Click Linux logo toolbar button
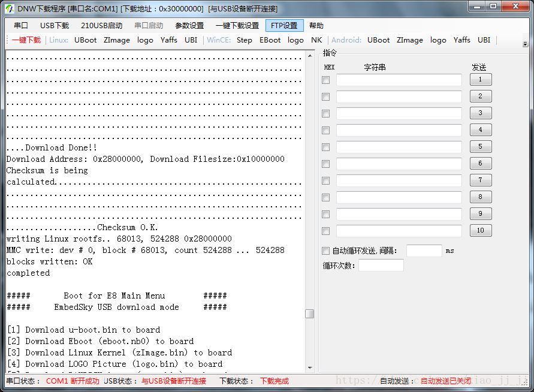Image resolution: width=534 pixels, height=392 pixels. [145, 40]
